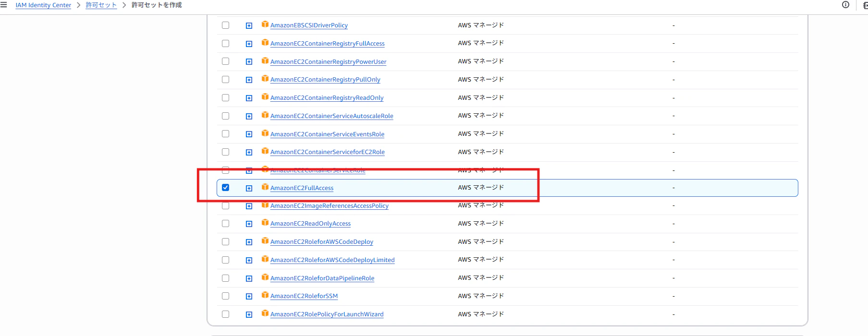868x336 pixels.
Task: Expand the AmazonEC2ContainerRegistryPullOnly row
Action: point(249,80)
